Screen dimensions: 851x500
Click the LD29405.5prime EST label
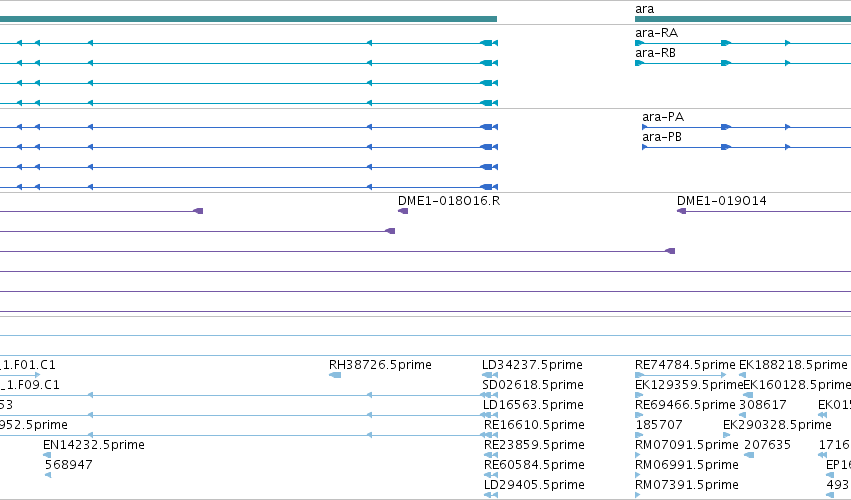pos(534,485)
